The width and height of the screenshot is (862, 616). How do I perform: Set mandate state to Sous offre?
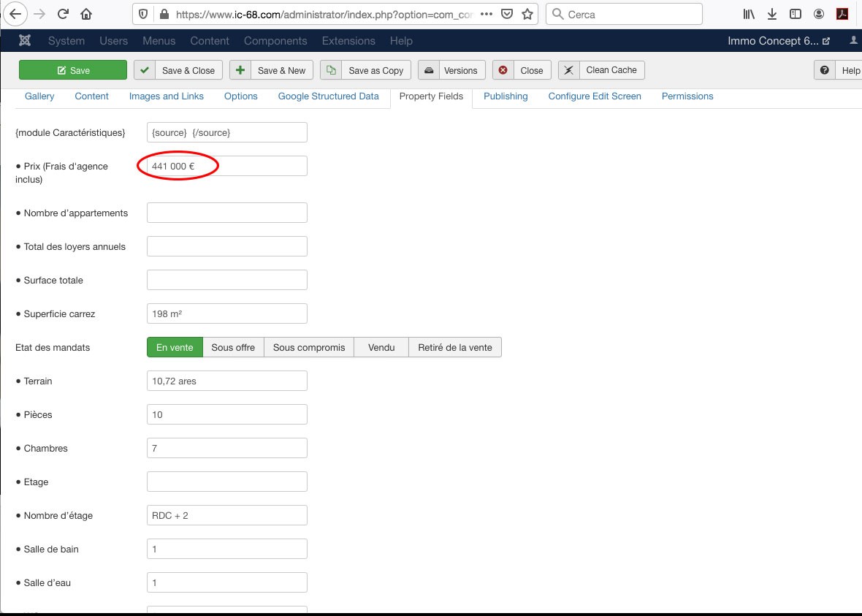pos(233,347)
